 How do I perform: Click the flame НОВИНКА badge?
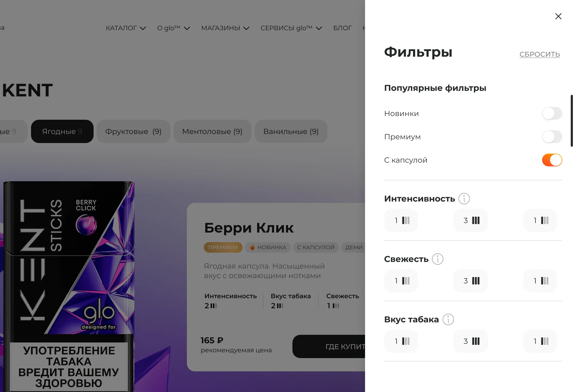pyautogui.click(x=268, y=247)
